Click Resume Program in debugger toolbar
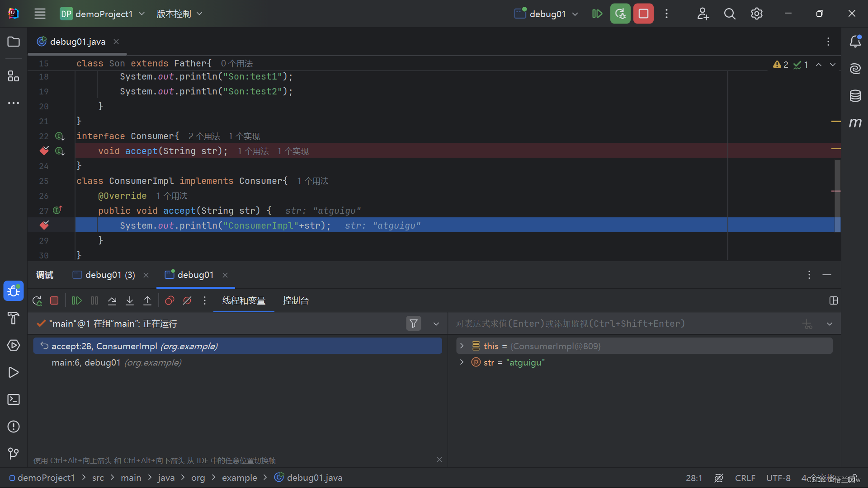Image resolution: width=868 pixels, height=488 pixels. [77, 300]
